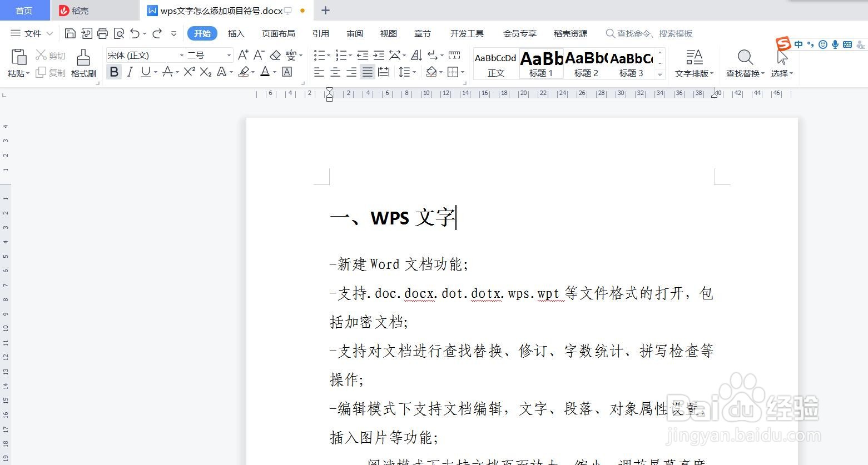The height and width of the screenshot is (465, 868).
Task: Open the Find and Replace (查找替换) tool
Action: 745,62
